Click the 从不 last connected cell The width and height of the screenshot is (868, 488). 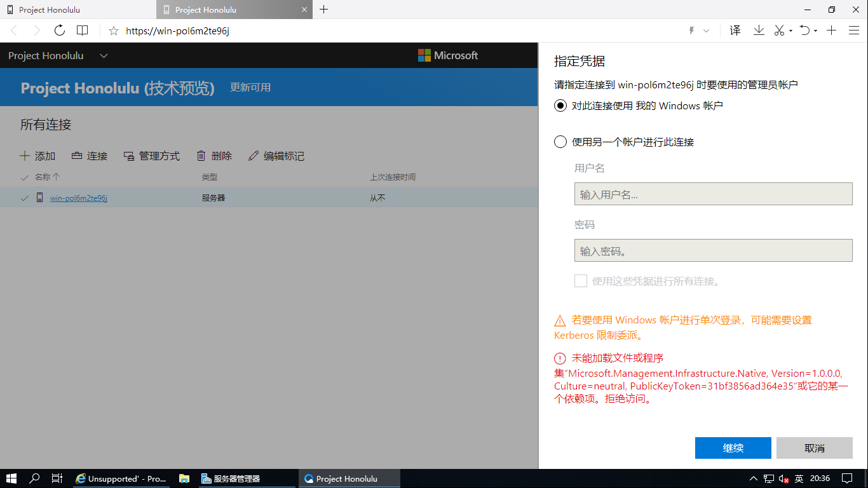[377, 198]
